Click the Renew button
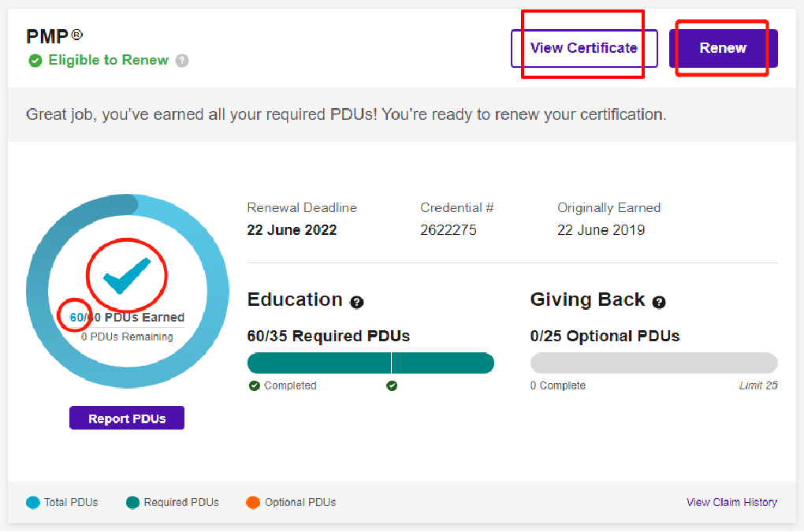This screenshot has height=532, width=804. pos(723,48)
